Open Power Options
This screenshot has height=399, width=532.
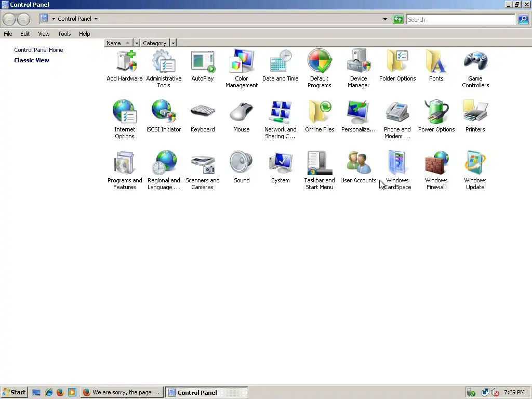click(x=436, y=117)
